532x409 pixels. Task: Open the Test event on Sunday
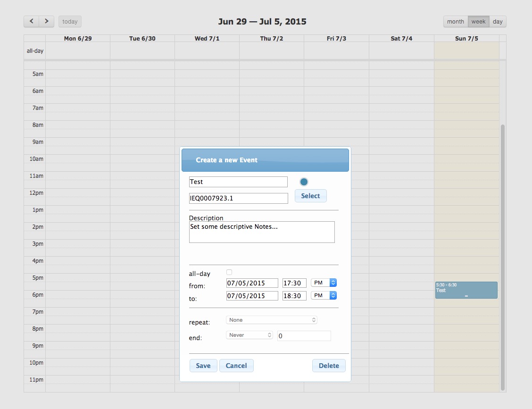point(466,290)
